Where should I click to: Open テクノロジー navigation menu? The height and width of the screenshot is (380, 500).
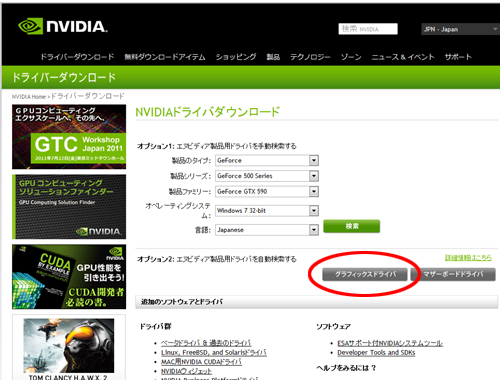coord(310,57)
